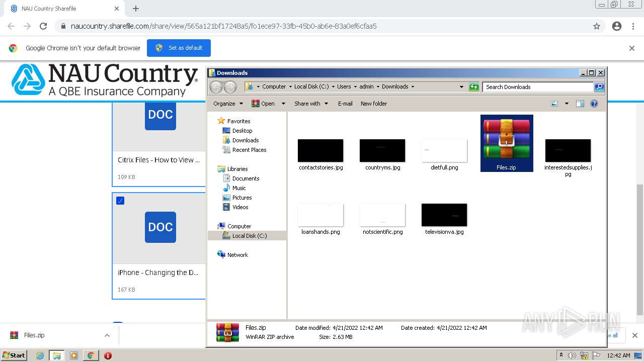Open Files.zip download options chevron
644x362 pixels.
tap(107, 335)
